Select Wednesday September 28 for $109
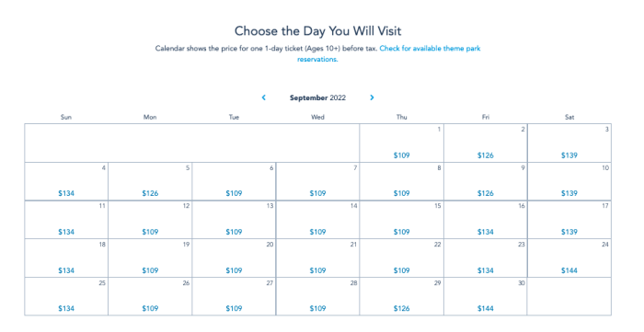Viewport: 644px width, 332px height. coord(318,296)
